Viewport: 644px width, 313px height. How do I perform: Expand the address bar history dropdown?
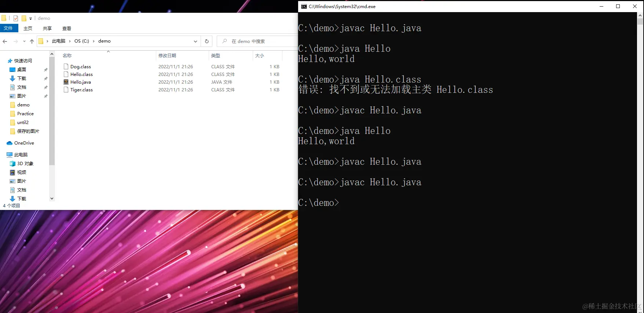click(195, 41)
